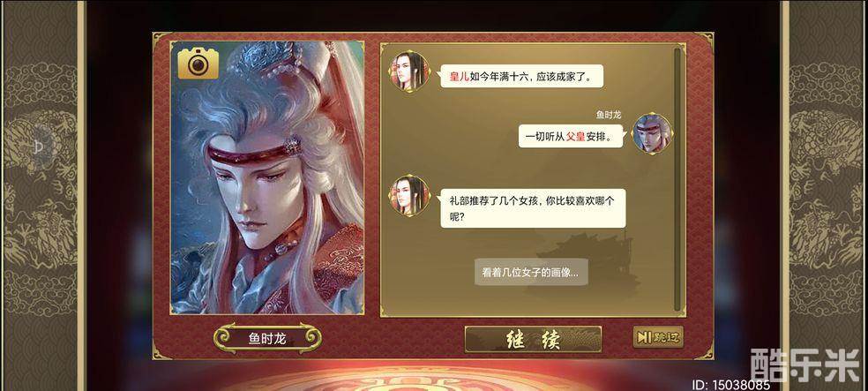
Task: Tap the 酷乐米 watermark logo
Action: 804,365
